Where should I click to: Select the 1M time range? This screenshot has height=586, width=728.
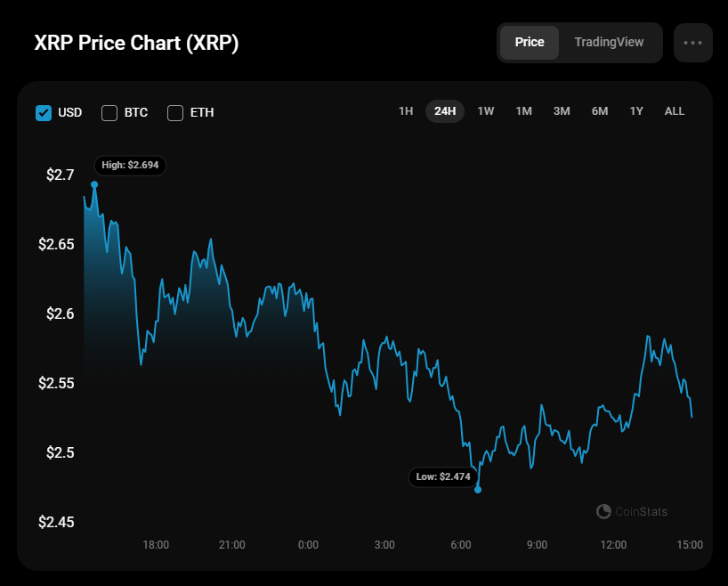[x=523, y=111]
